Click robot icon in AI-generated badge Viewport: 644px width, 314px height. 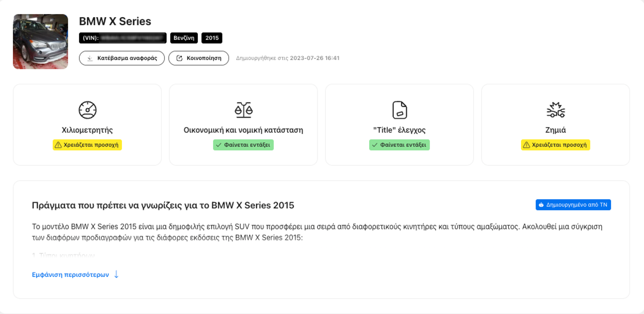coord(541,205)
